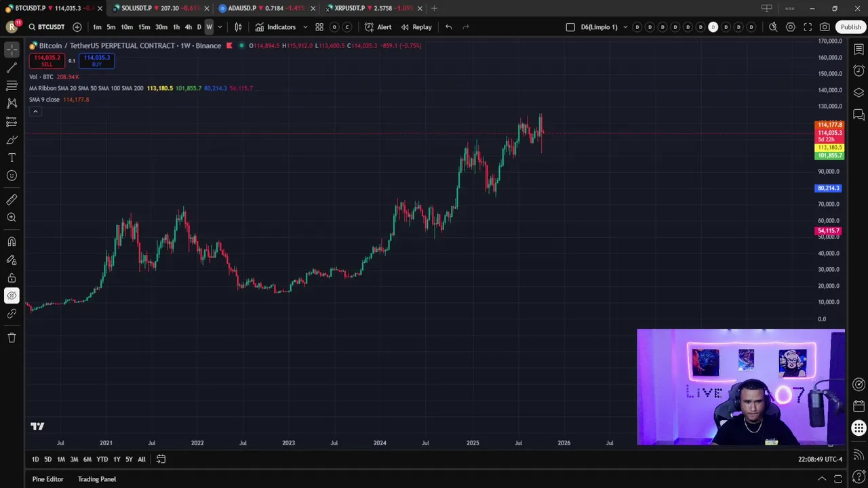Open the Alert button

378,27
